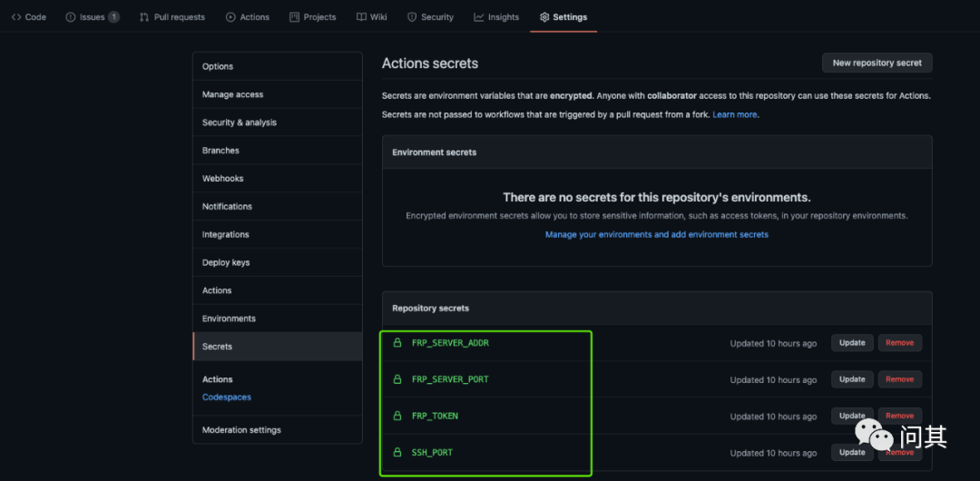Viewport: 980px width, 481px height.
Task: Open Notifications settings
Action: [x=278, y=206]
